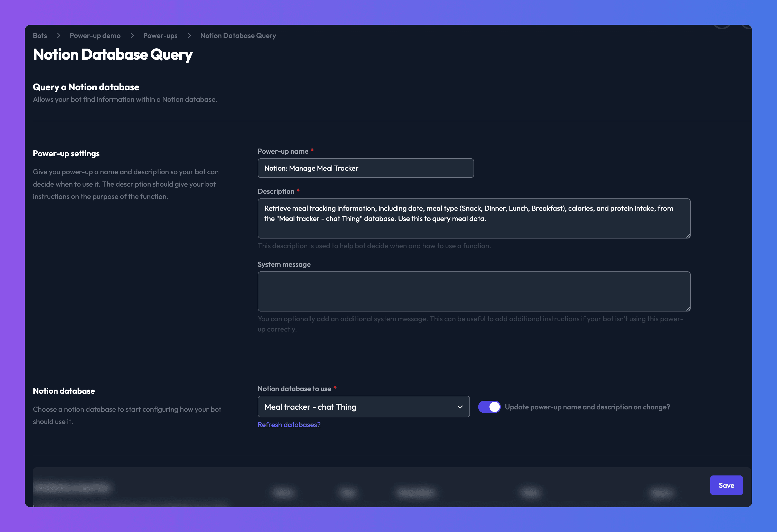Image resolution: width=777 pixels, height=532 pixels.
Task: Toggle update power-up name on change
Action: tap(489, 407)
